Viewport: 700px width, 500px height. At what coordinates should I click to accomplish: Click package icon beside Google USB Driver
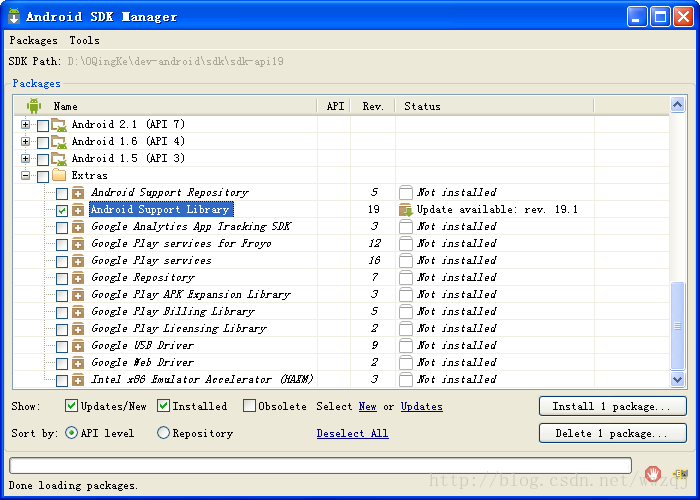pos(78,346)
